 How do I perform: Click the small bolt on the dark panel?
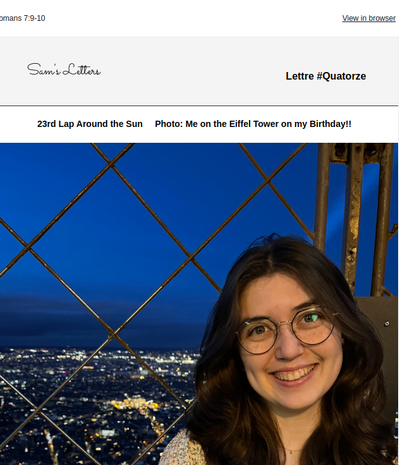click(387, 324)
